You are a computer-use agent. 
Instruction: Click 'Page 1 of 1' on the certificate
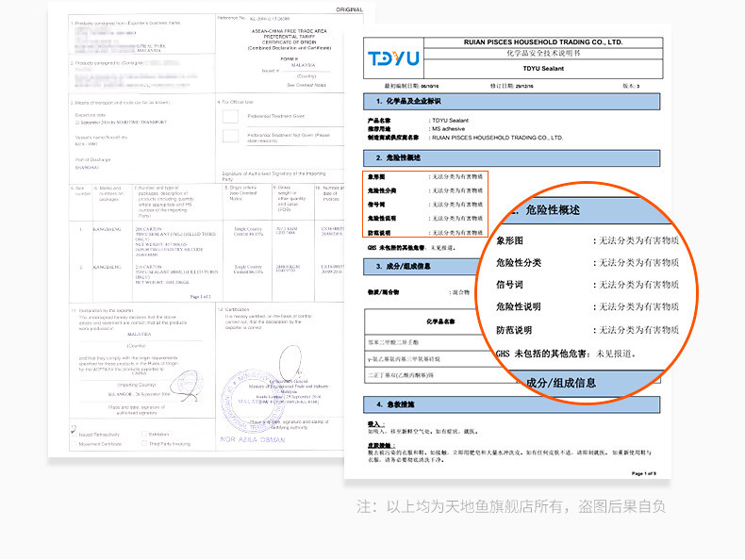coord(200,297)
